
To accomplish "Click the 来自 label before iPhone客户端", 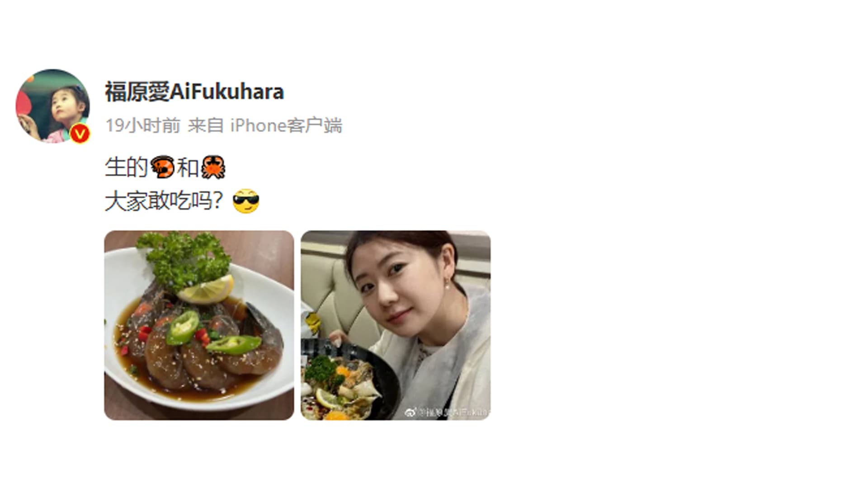I will pyautogui.click(x=205, y=126).
